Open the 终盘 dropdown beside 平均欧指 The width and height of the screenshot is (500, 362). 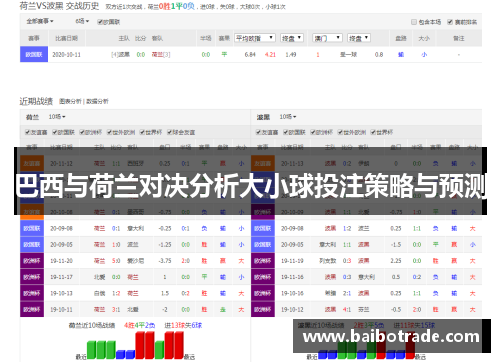292,38
